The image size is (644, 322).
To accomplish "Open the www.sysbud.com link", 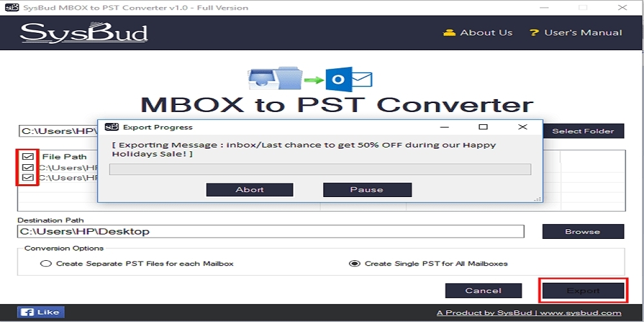I will click(580, 313).
